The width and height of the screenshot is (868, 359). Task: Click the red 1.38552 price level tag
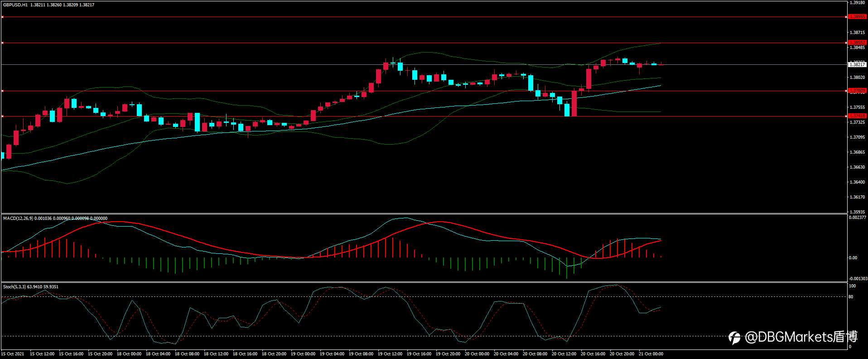(857, 43)
